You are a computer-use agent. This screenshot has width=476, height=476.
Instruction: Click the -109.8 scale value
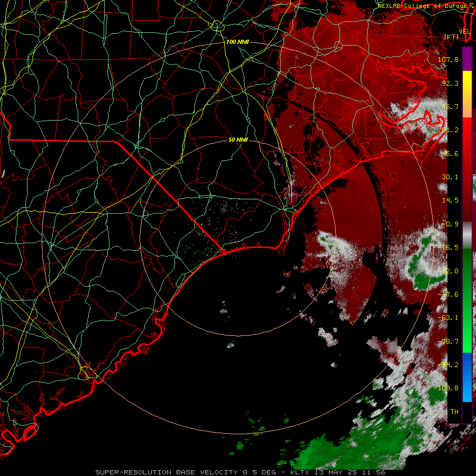[x=446, y=388]
